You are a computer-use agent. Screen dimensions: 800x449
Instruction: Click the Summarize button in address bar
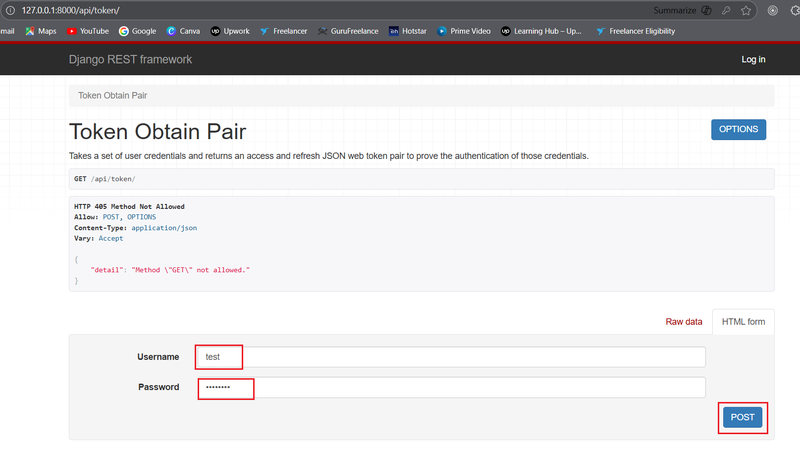682,10
